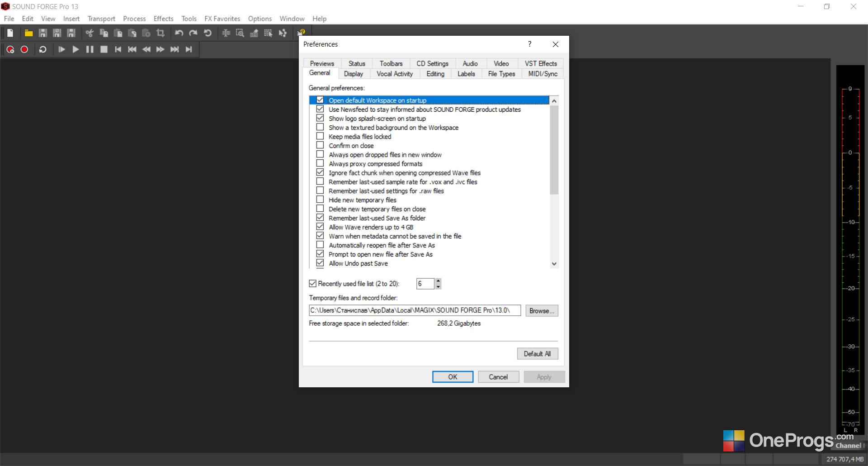Disable the Use Newsfeed checkbox
The image size is (868, 466).
[320, 109]
